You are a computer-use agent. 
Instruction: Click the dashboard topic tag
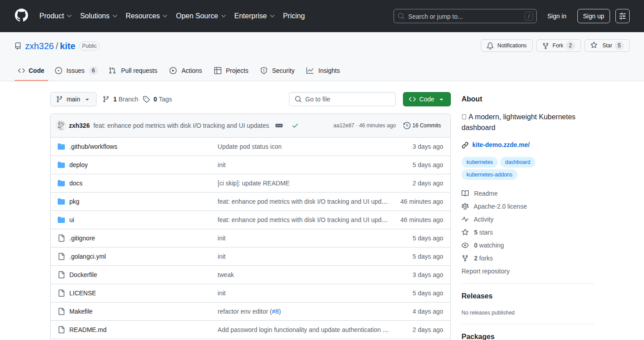tap(517, 162)
